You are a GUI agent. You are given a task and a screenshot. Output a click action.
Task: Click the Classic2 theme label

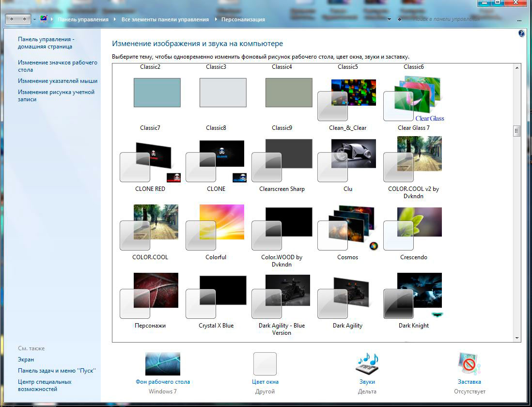pos(150,67)
